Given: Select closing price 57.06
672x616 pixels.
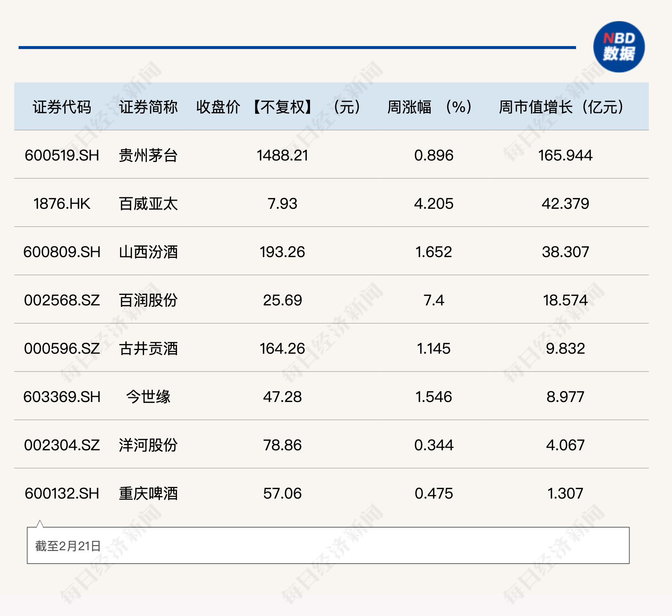Looking at the screenshot, I should (x=282, y=493).
